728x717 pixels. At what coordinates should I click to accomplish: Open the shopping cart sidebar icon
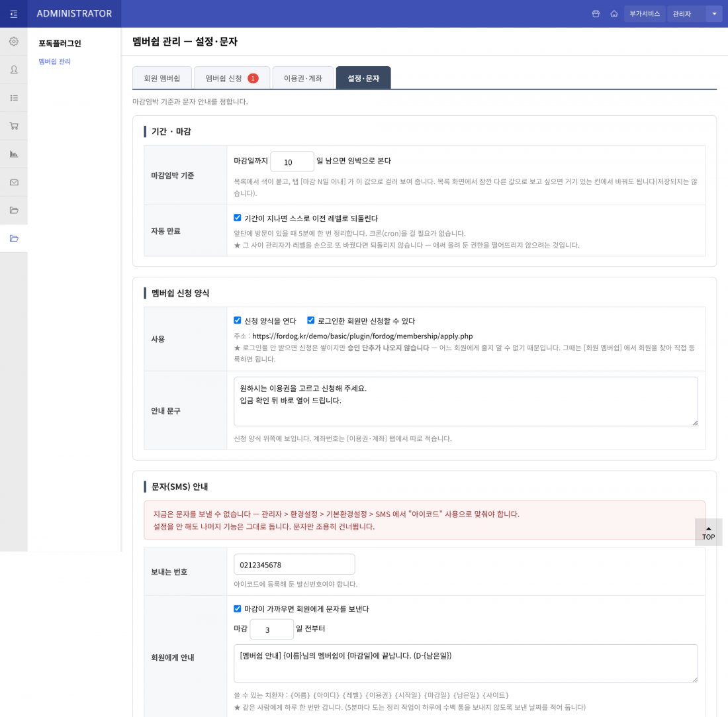click(14, 126)
